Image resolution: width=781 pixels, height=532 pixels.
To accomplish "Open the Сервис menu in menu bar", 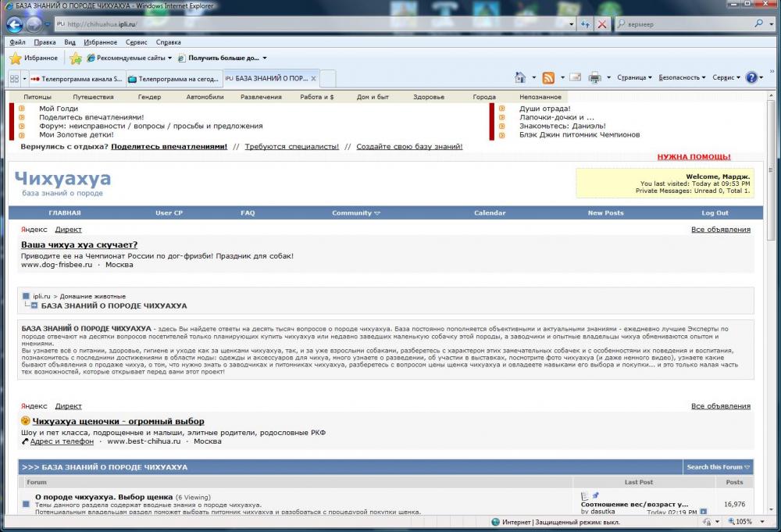I will [136, 42].
